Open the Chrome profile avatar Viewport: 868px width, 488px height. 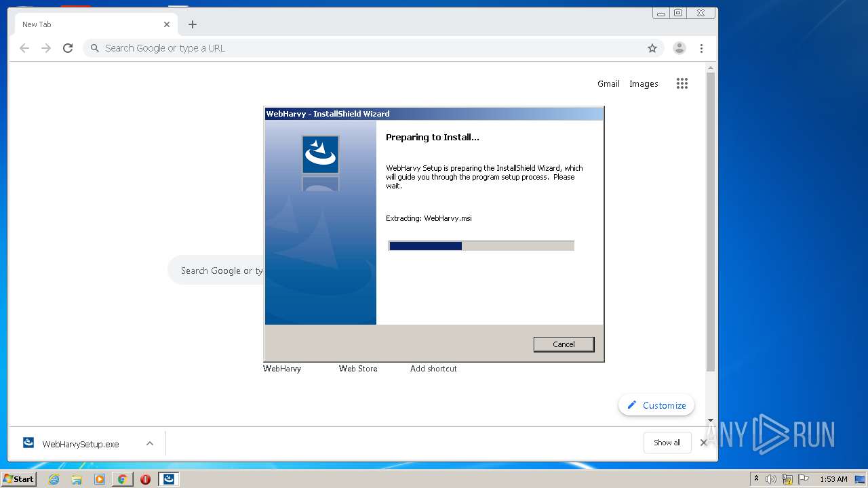(x=679, y=48)
